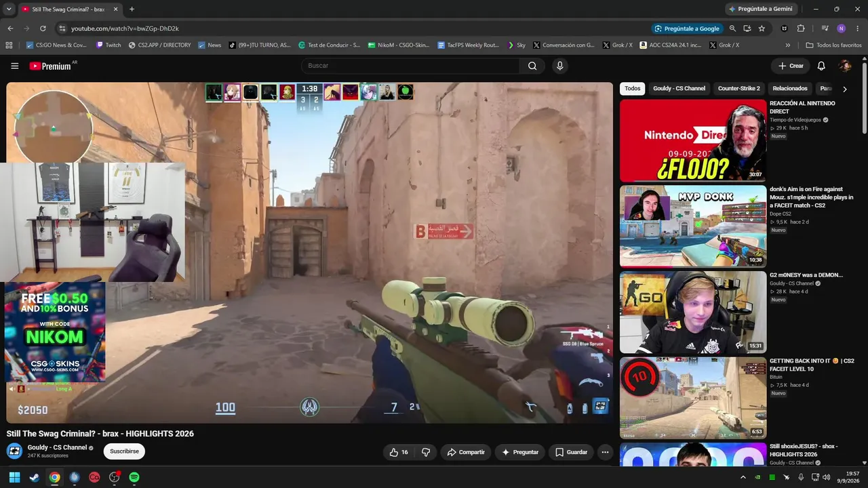Open CS:GO News bookmark
868x488 pixels.
[56, 45]
